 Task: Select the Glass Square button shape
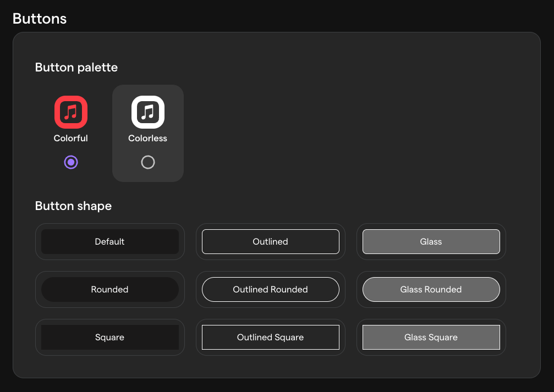click(431, 337)
